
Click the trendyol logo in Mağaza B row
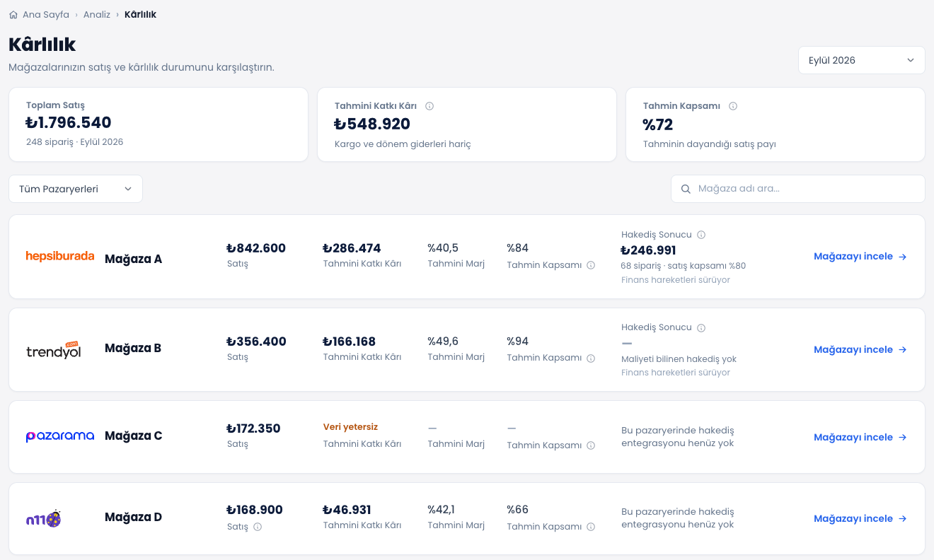tap(54, 349)
